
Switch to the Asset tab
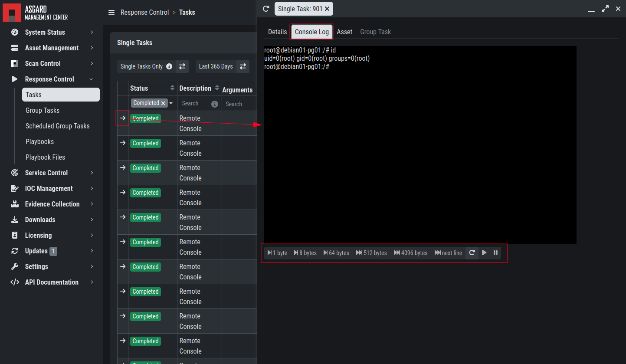(344, 32)
